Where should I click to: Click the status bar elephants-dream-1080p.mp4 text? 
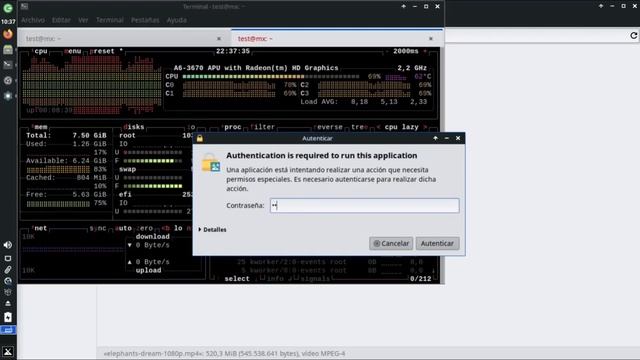[x=224, y=354]
